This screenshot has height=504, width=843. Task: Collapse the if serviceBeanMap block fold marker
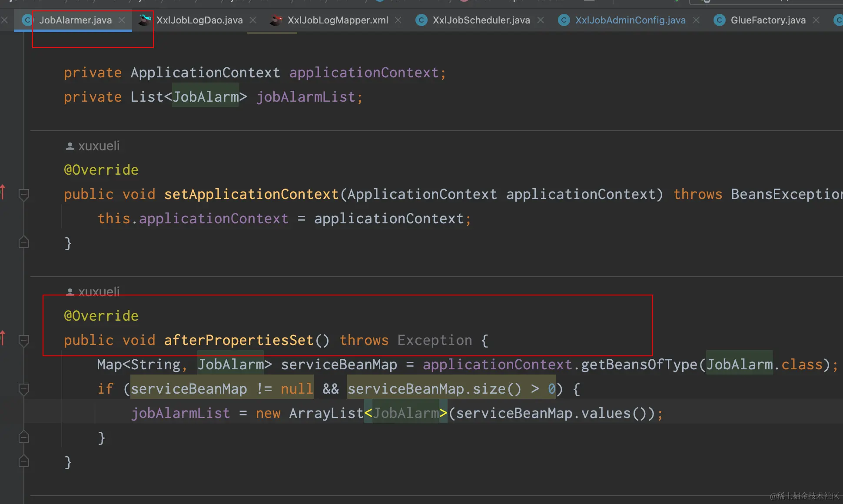(24, 389)
